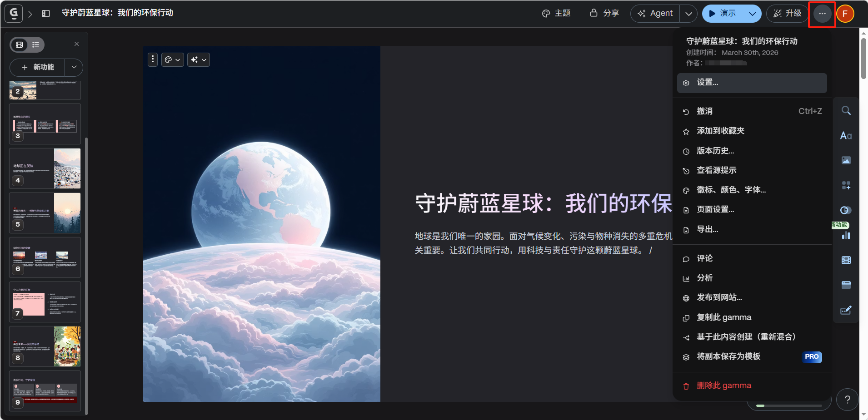Expand the 演示 presentation options arrow
The height and width of the screenshot is (420, 868).
[x=752, y=14]
